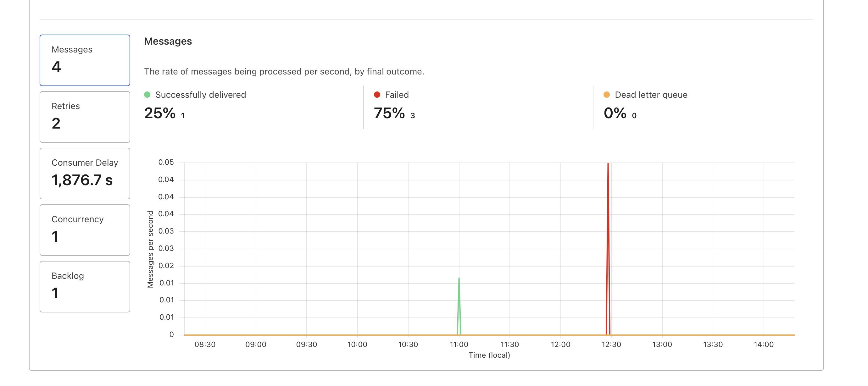Select the Messages metric card

point(85,60)
